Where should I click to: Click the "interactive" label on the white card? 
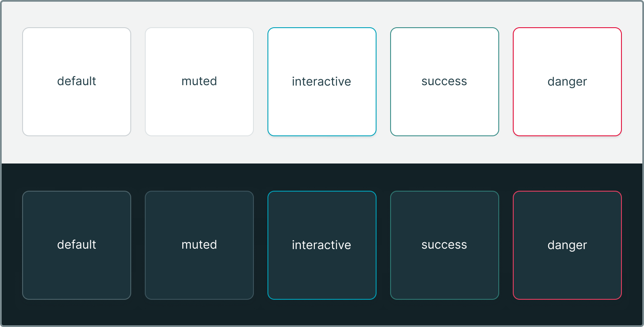tap(322, 82)
